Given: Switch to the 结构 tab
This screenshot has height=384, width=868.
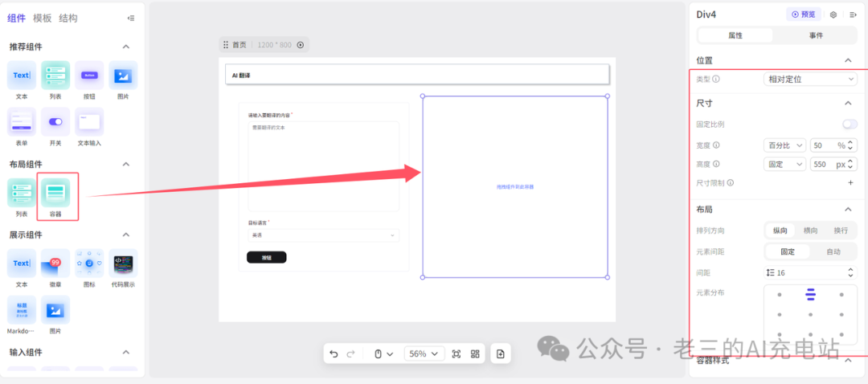Looking at the screenshot, I should 68,18.
